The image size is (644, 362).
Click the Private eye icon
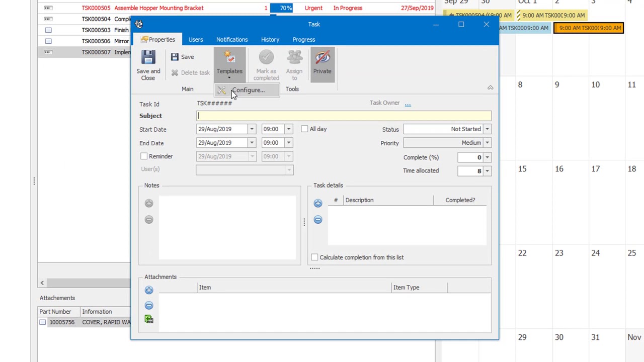[322, 58]
